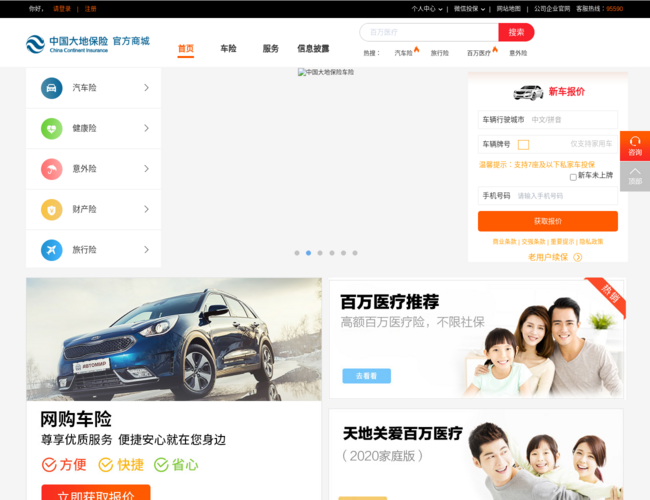Click the orange 获取报价 button
This screenshot has height=500, width=650.
coord(547,221)
